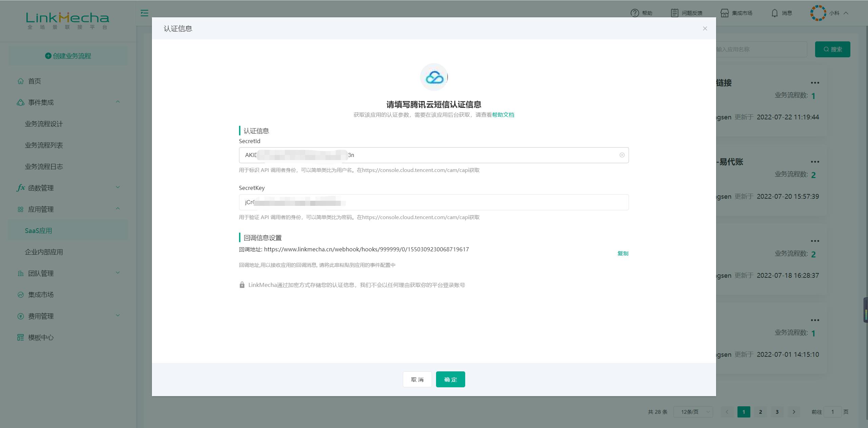Image resolution: width=868 pixels, height=428 pixels.
Task: Go to the previous page arrow
Action: (x=727, y=412)
